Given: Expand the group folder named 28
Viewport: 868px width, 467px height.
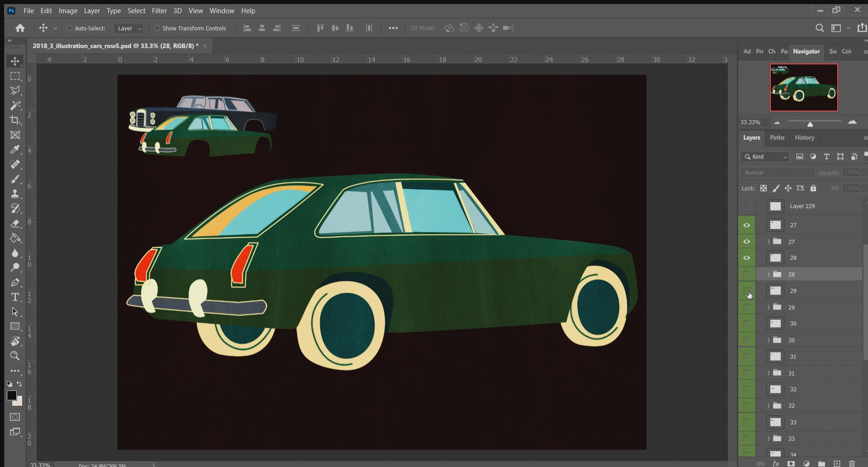Looking at the screenshot, I should (x=768, y=274).
